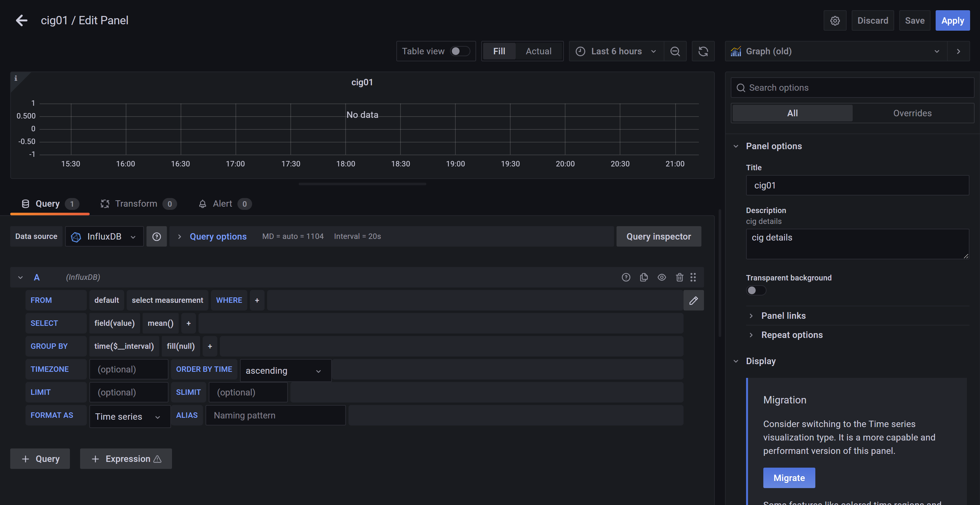Screen dimensions: 980x505
Task: Focus the LIMIT optional field
Action: 129,392
